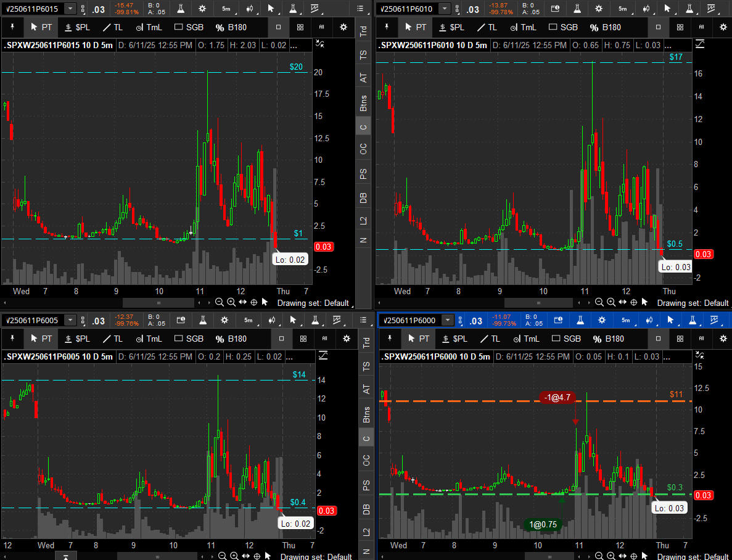Click chart settings gear in P6010 panel header

(598, 9)
